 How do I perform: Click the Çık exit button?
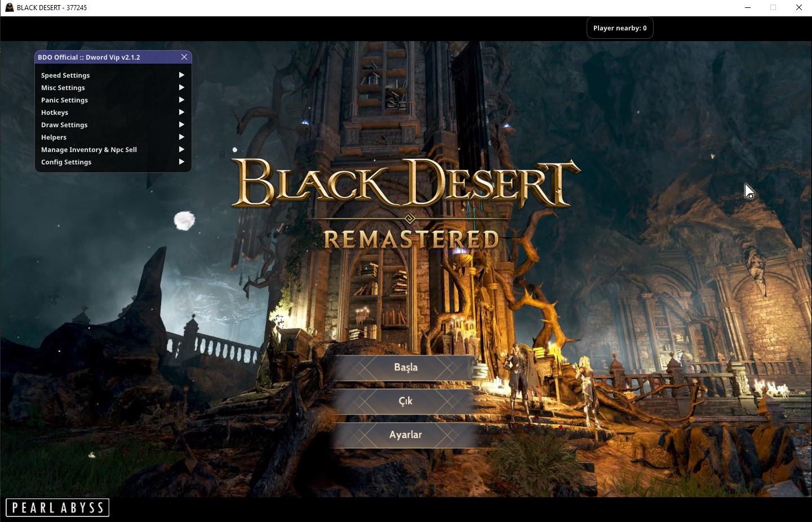[x=406, y=401]
